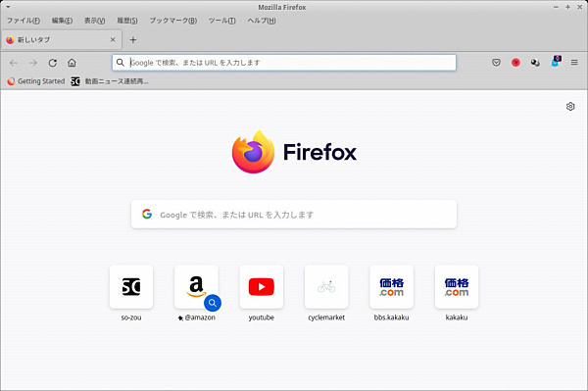The image size is (588, 391).
Task: Reload the current page
Action: click(53, 63)
